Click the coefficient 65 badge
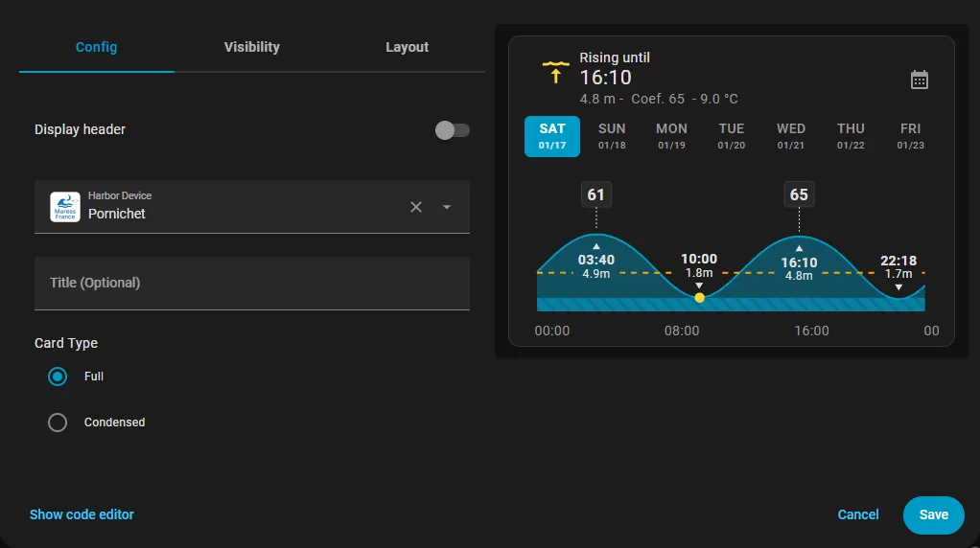980x548 pixels. point(799,194)
